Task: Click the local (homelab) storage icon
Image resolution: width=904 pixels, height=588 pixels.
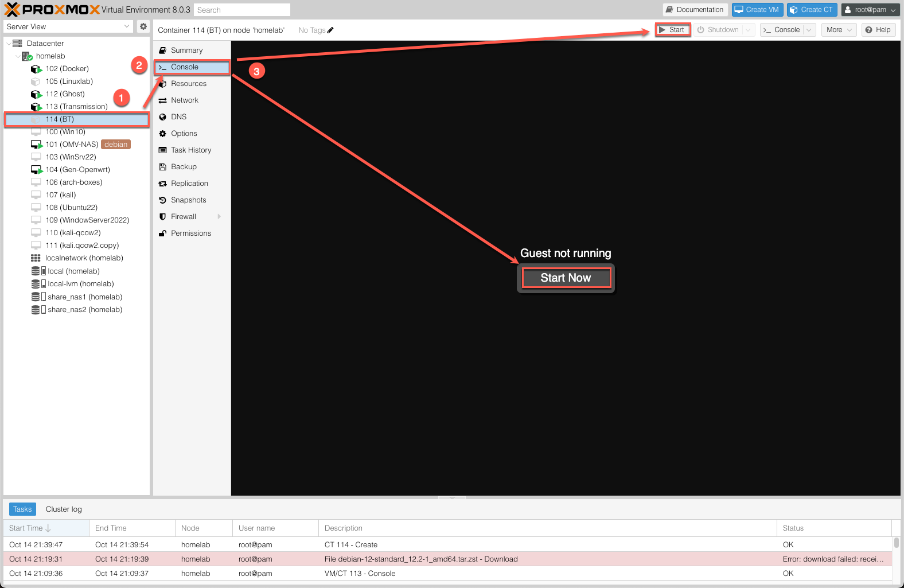Action: coord(38,271)
